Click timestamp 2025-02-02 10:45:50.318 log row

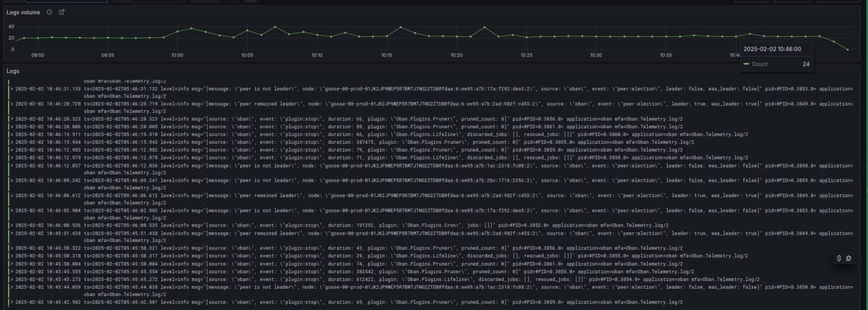pos(49,256)
